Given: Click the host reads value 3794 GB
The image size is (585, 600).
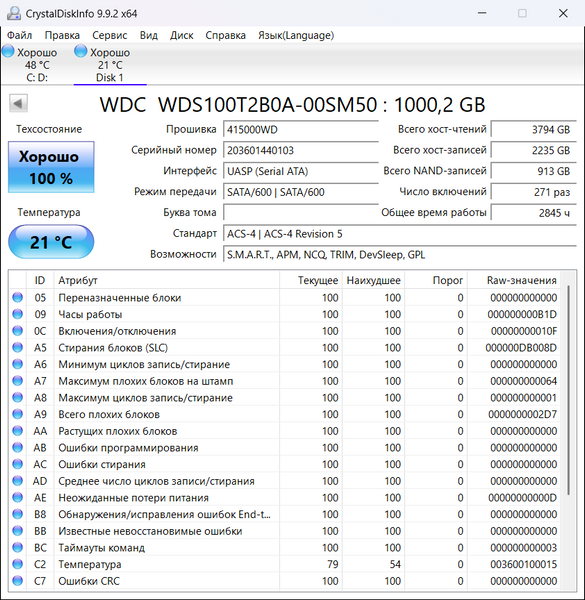Looking at the screenshot, I should coord(534,129).
